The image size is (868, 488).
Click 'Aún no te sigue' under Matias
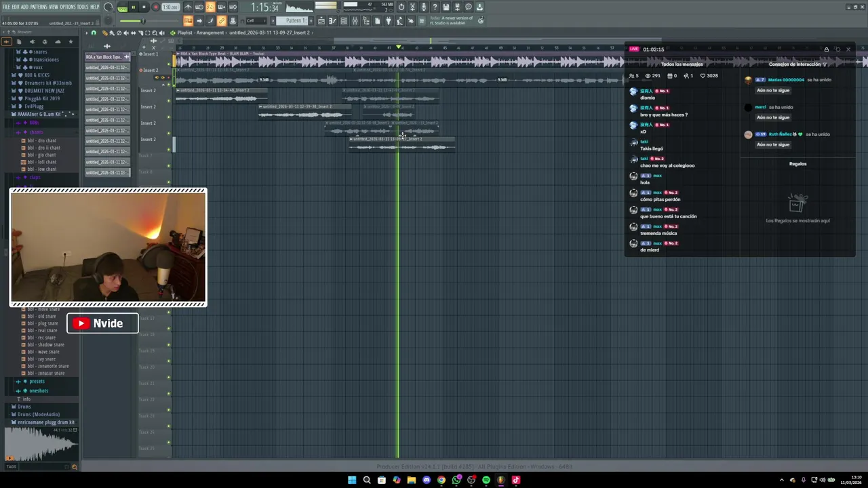point(773,90)
